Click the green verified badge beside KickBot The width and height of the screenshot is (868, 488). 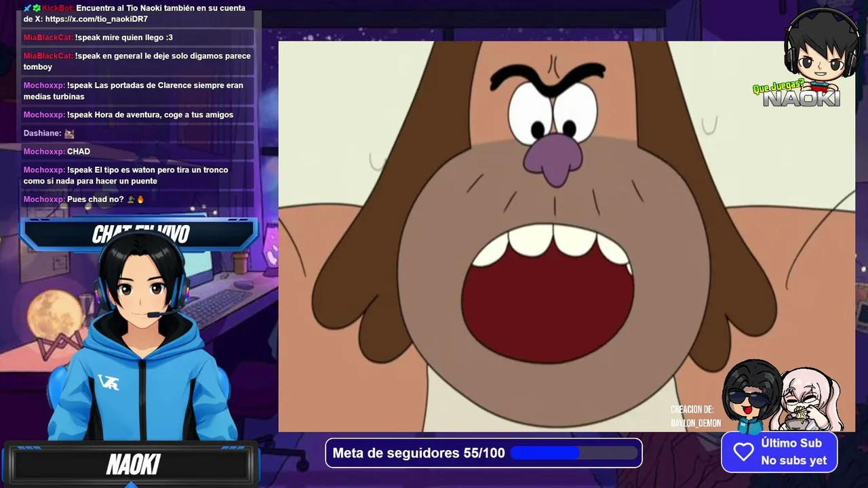click(x=37, y=8)
